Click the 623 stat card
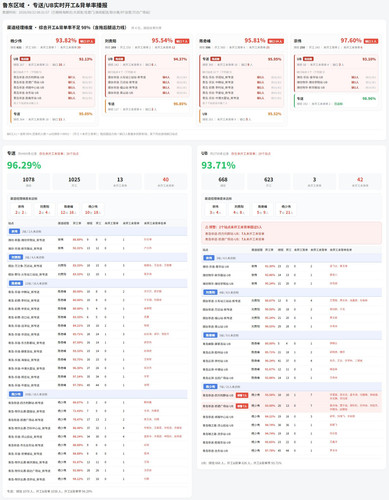The image size is (389, 500). (269, 181)
